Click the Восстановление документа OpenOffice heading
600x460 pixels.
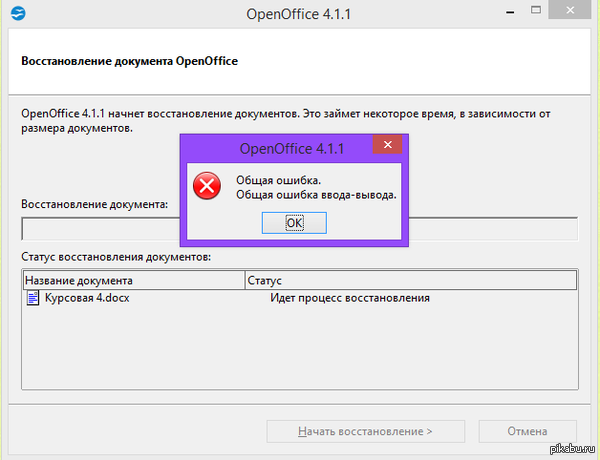(129, 61)
